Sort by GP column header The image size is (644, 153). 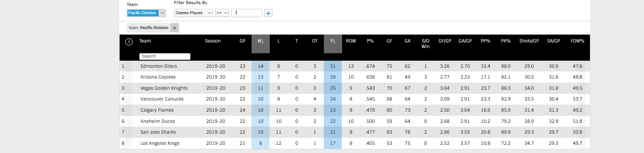[243, 41]
